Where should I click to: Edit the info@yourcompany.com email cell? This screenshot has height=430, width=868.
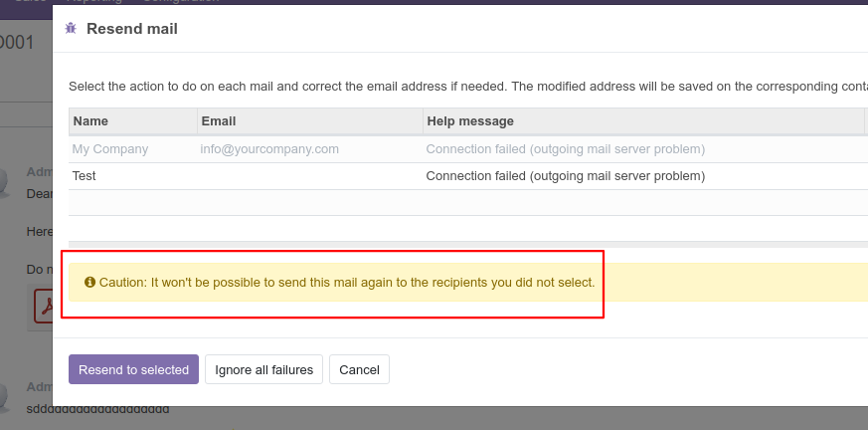[x=269, y=149]
